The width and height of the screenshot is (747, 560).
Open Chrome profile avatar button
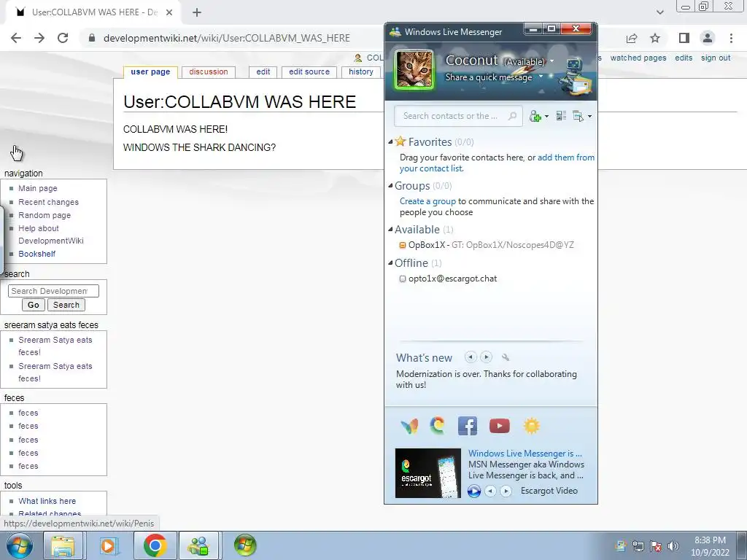coord(708,38)
